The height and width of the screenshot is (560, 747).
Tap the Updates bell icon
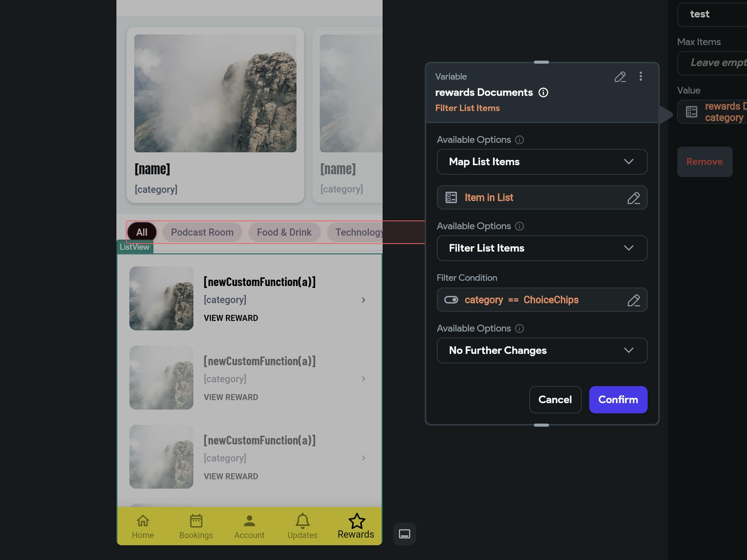coord(303,521)
